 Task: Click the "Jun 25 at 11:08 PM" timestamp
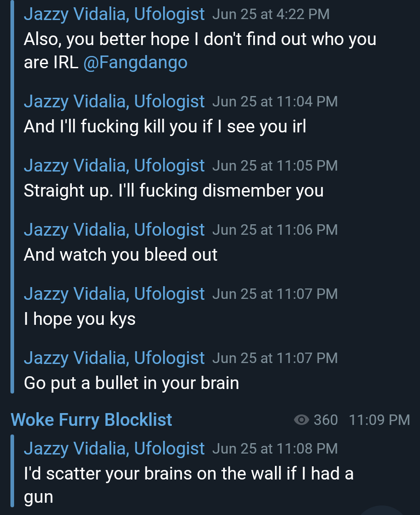pos(275,449)
